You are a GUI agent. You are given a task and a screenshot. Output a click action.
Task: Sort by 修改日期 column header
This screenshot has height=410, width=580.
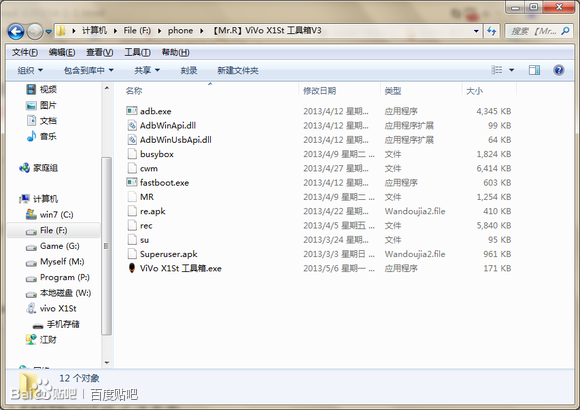(x=320, y=91)
